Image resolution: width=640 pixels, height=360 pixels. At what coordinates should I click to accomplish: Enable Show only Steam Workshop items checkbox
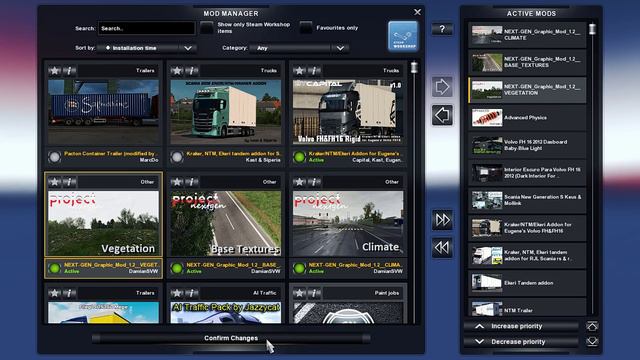(207, 28)
